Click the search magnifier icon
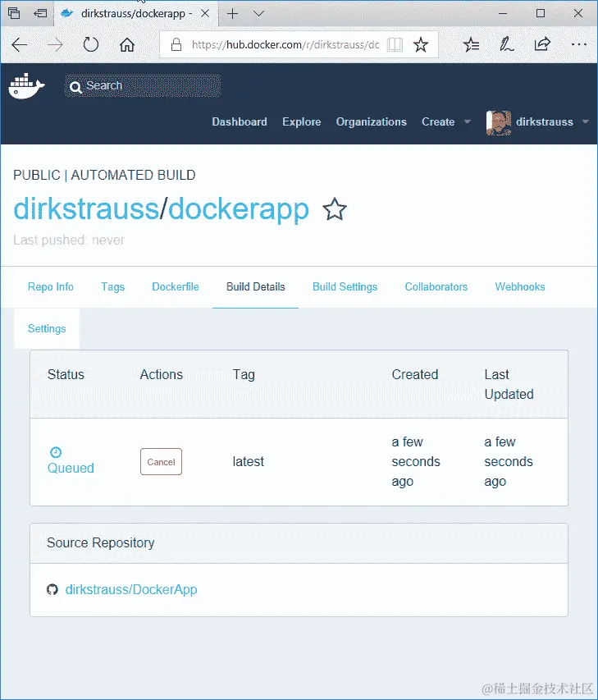 [x=75, y=87]
